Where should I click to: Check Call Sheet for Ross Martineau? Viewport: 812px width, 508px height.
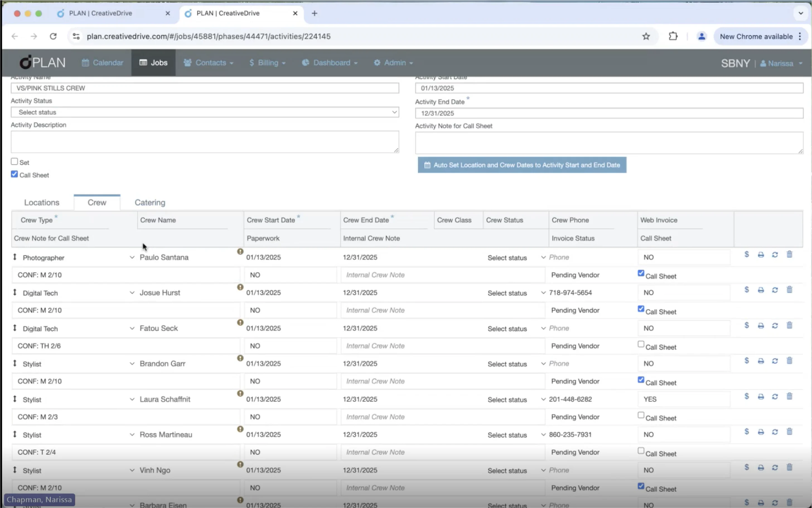(641, 451)
